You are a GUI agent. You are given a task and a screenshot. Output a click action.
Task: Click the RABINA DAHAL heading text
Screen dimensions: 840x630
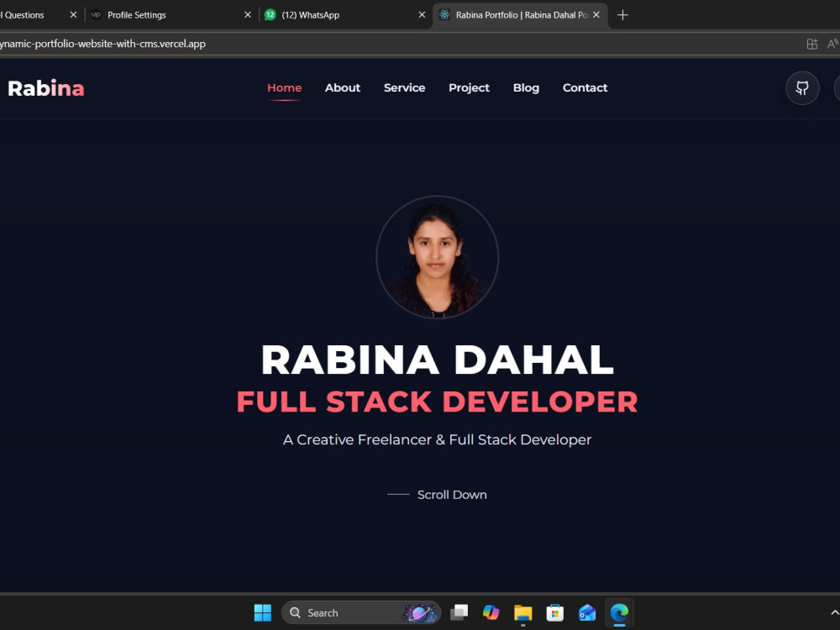pos(437,360)
